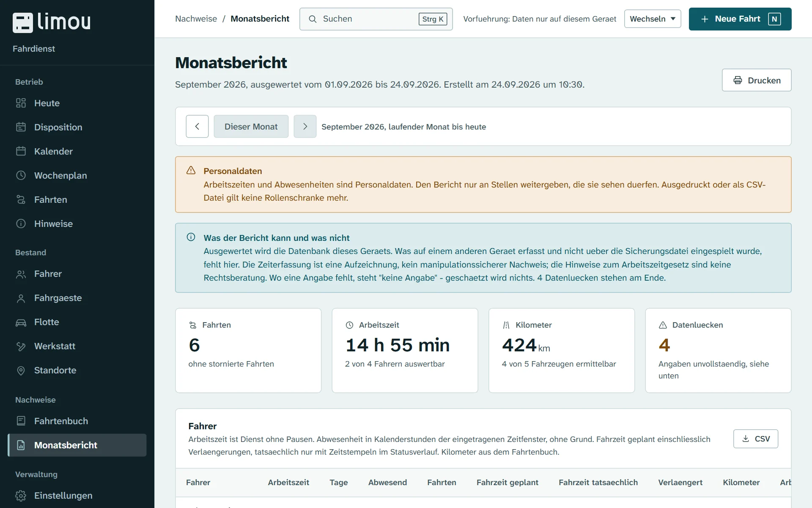Image resolution: width=812 pixels, height=508 pixels.
Task: Click the Fahrtenbuch book icon in sidebar
Action: pos(21,421)
